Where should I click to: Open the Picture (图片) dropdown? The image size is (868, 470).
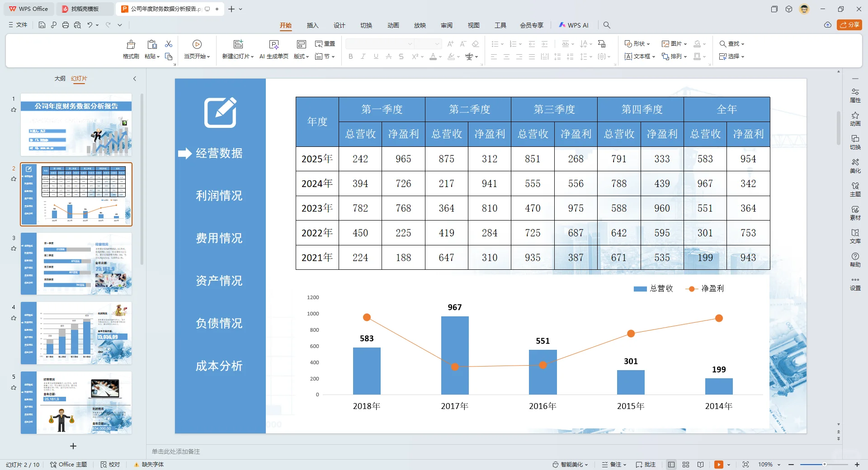[x=674, y=44]
